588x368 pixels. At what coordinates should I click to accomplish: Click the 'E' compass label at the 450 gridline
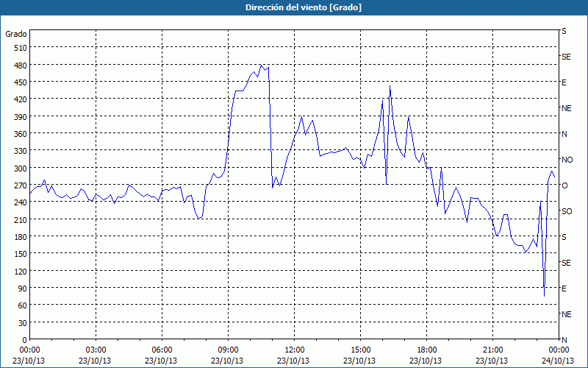[x=564, y=82]
